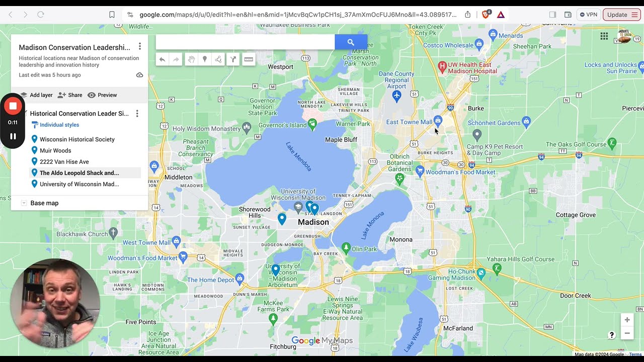Select The Aldo Leopold Shack entry
Screen dimensions: 644x362
click(x=79, y=173)
